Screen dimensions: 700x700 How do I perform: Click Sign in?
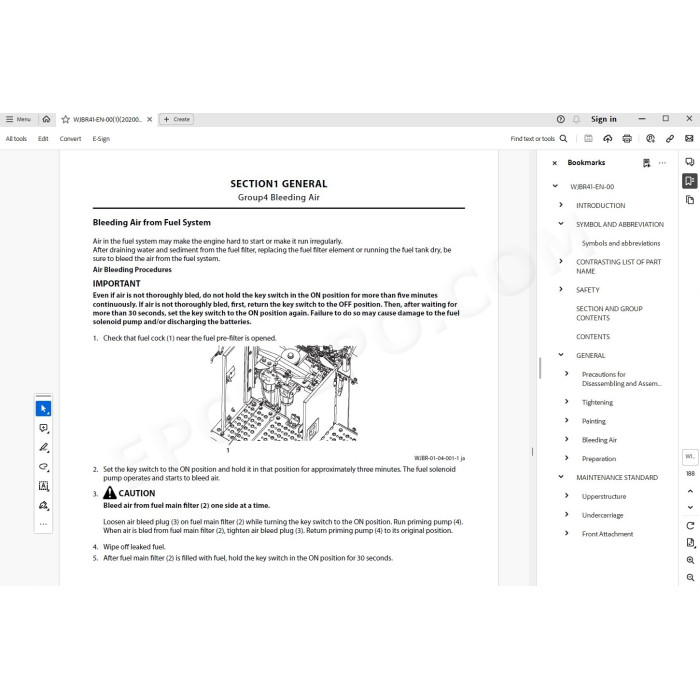click(604, 119)
